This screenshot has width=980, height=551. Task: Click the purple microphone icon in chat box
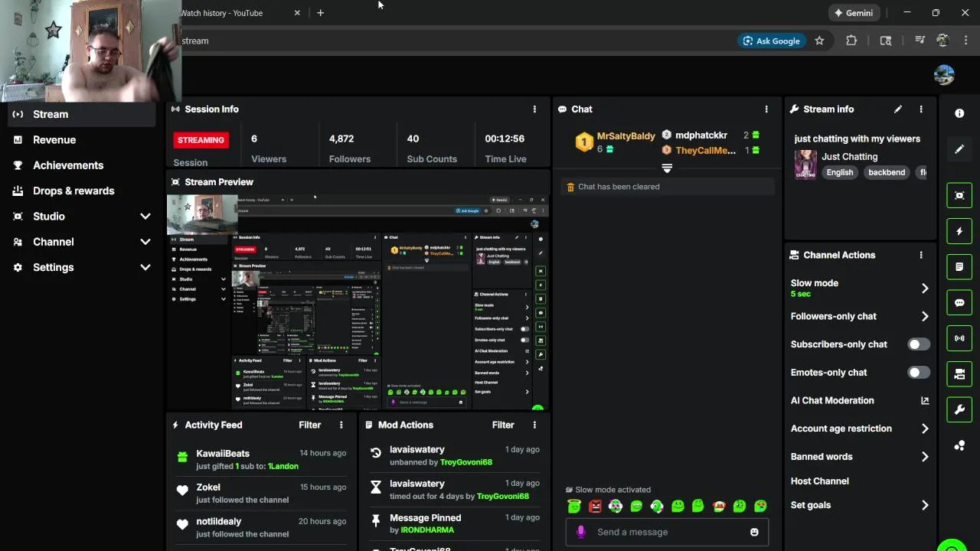[x=580, y=532]
